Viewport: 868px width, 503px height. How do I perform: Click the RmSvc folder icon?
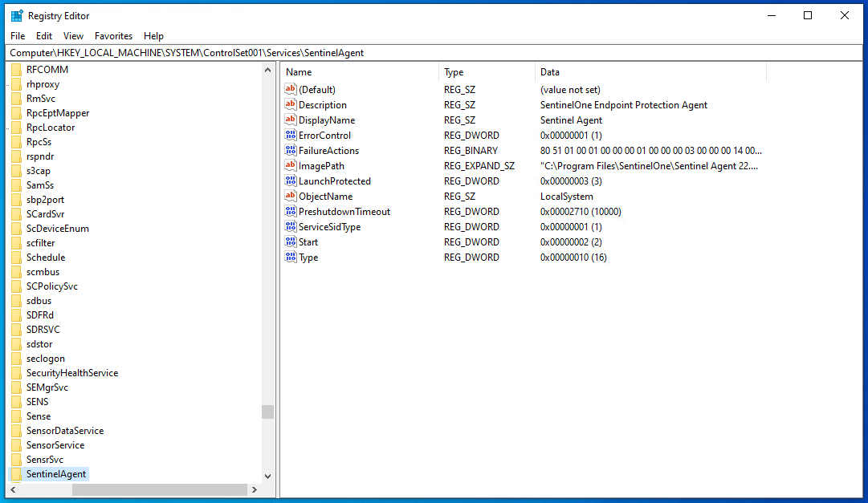[x=16, y=99]
